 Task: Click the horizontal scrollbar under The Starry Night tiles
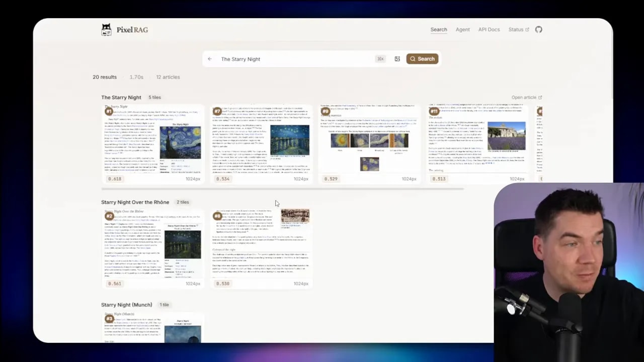pos(282,189)
